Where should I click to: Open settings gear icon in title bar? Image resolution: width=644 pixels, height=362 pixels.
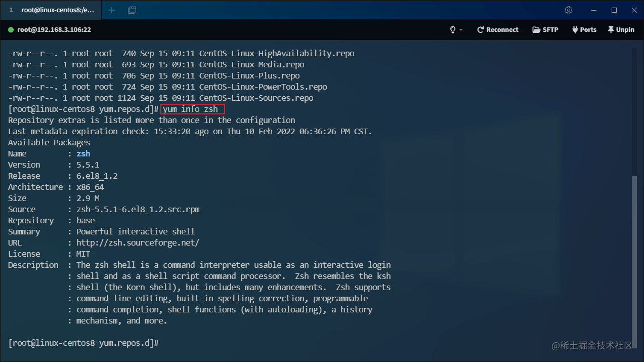point(569,10)
